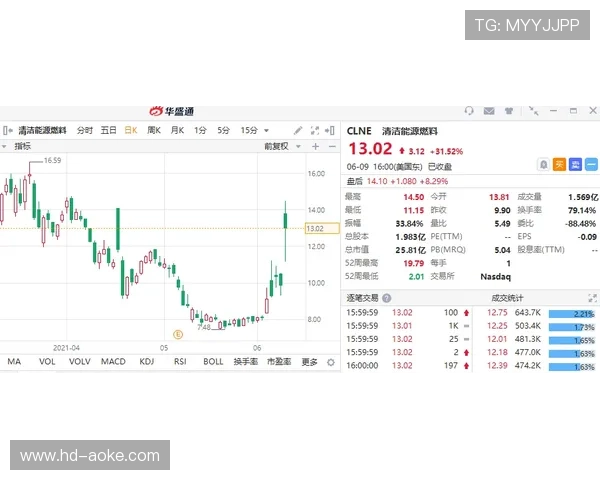Toggle the VOL indicator
The width and height of the screenshot is (600, 480).
click(47, 362)
